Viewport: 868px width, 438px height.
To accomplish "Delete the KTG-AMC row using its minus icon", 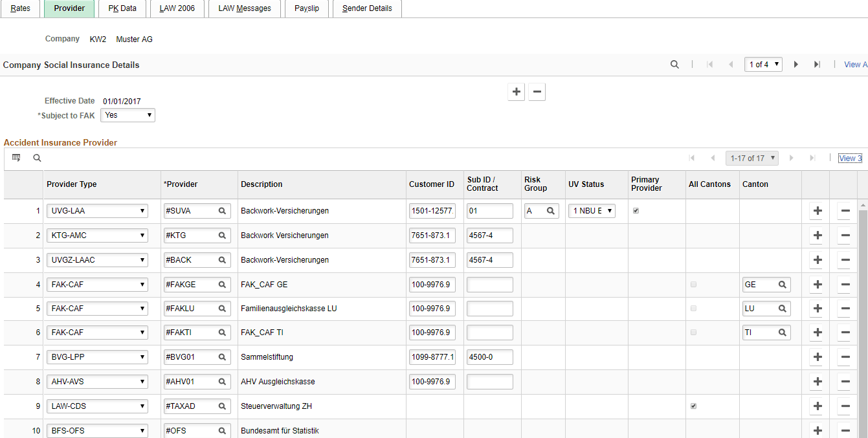I will [x=845, y=235].
